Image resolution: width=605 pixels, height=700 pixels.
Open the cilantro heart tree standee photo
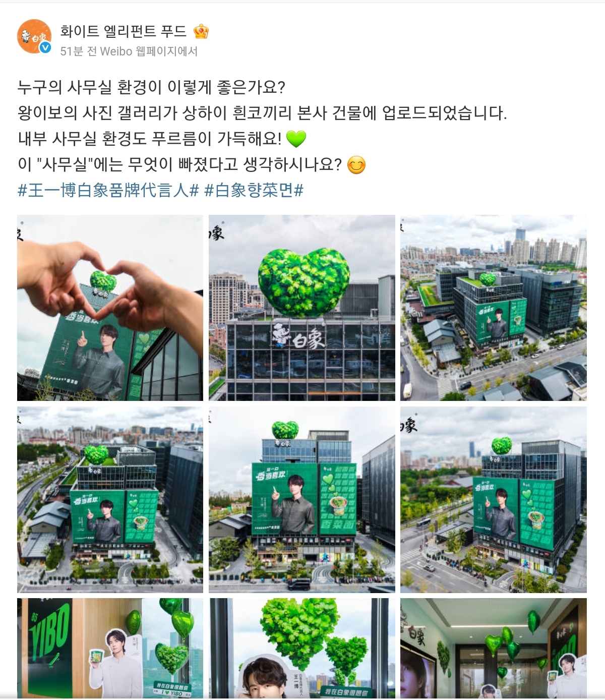[x=302, y=648]
